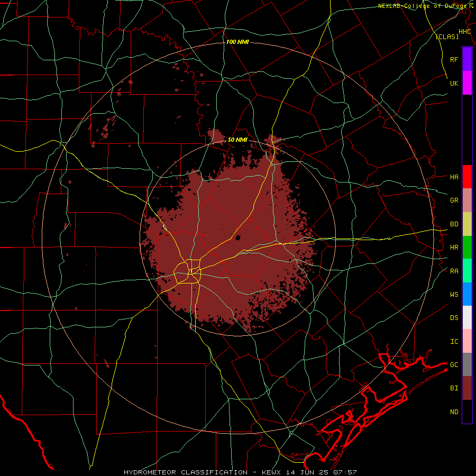476x476 pixels.
Task: Select the GR legend label text
Action: click(454, 200)
